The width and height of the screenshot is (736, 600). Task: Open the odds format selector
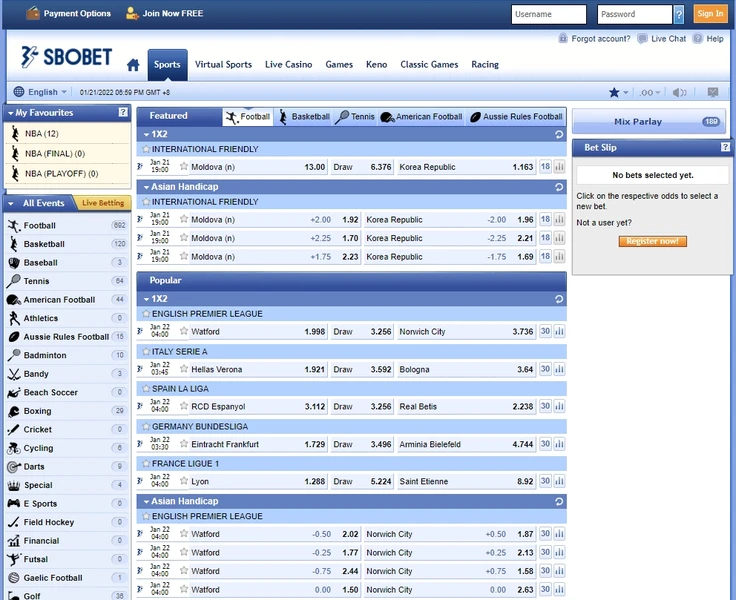point(650,92)
